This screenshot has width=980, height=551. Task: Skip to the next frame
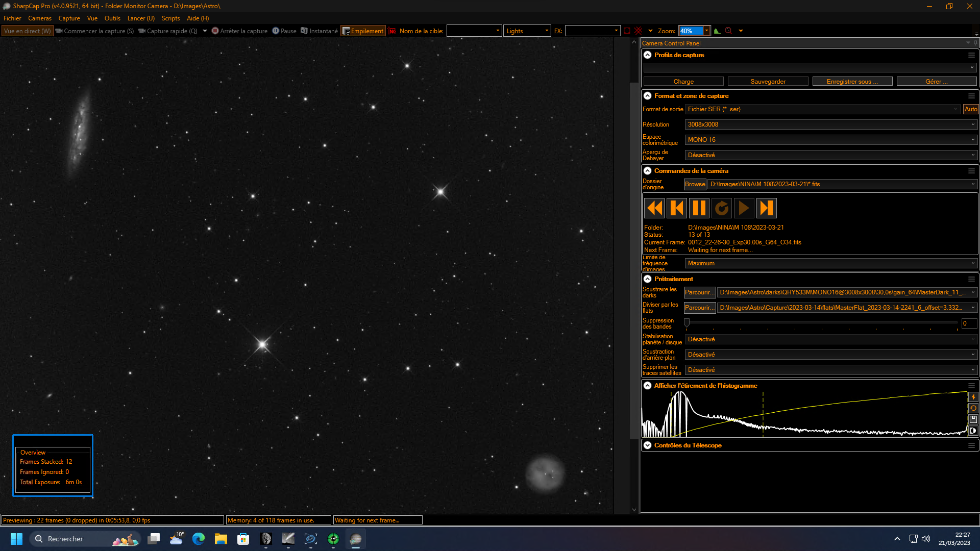click(x=766, y=208)
